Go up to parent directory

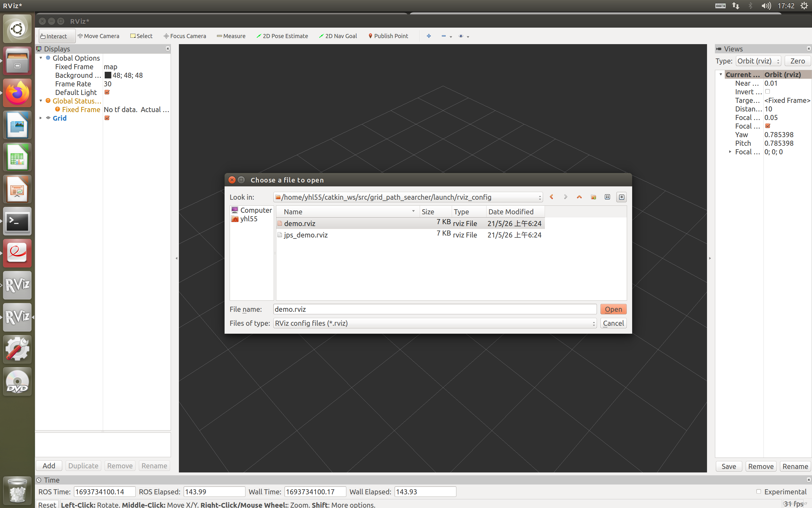579,197
